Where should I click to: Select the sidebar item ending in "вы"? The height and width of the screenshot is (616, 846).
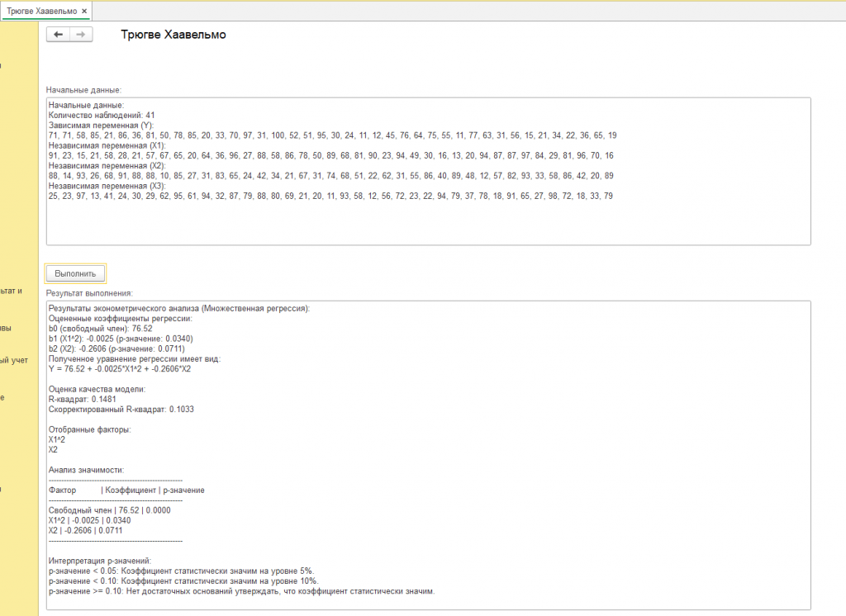pos(7,328)
